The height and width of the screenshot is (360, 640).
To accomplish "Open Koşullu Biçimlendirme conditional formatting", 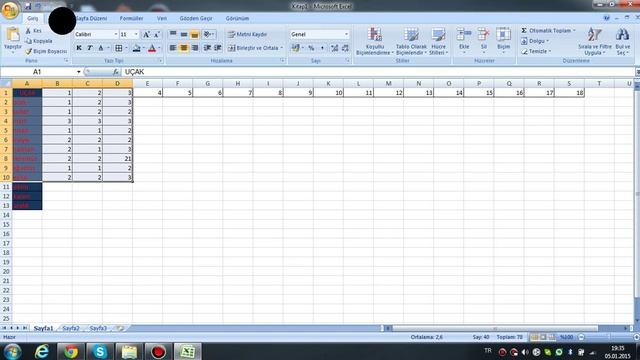I will (374, 41).
